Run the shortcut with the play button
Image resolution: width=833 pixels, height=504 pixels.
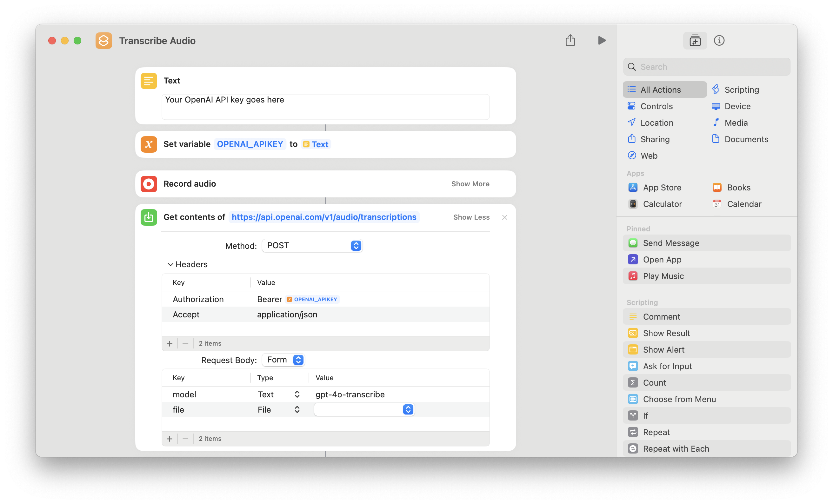tap(602, 41)
